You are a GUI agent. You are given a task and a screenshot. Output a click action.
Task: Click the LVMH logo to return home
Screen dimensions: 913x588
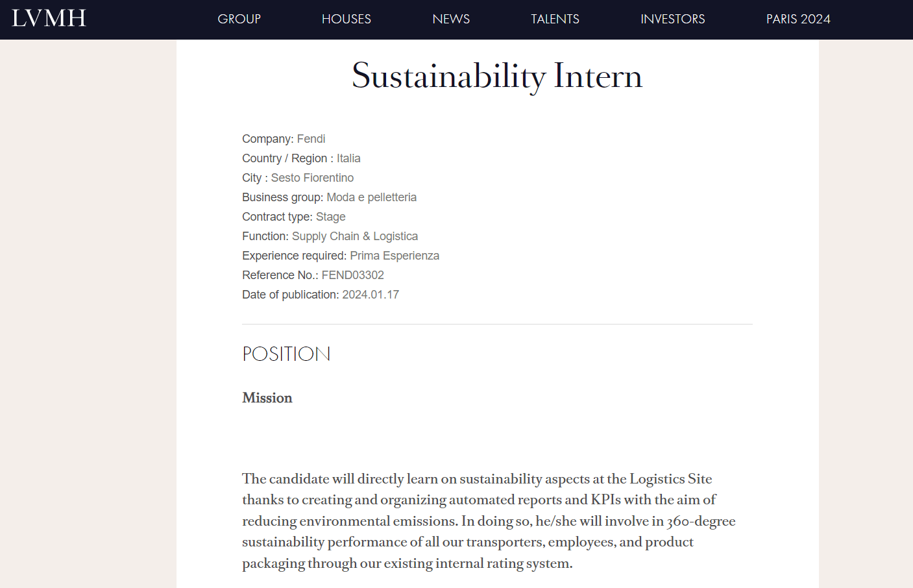click(49, 18)
